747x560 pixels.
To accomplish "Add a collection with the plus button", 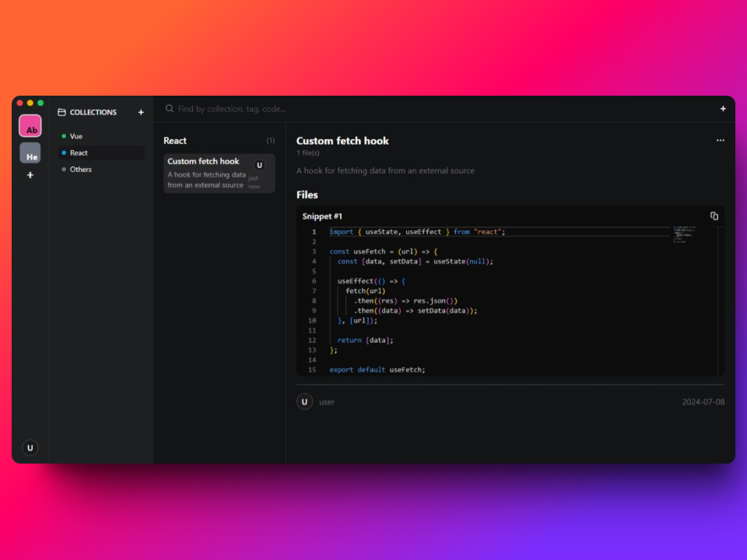I will tap(141, 112).
